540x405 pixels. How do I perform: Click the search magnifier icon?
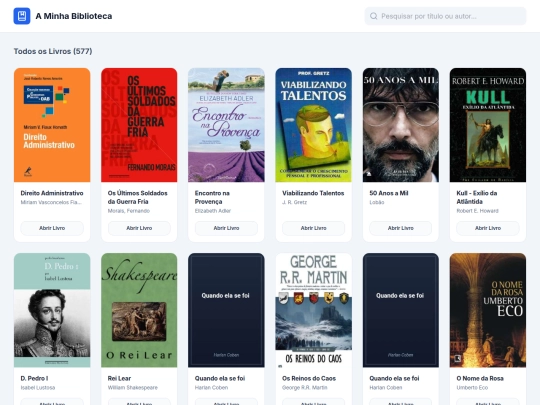tap(374, 16)
